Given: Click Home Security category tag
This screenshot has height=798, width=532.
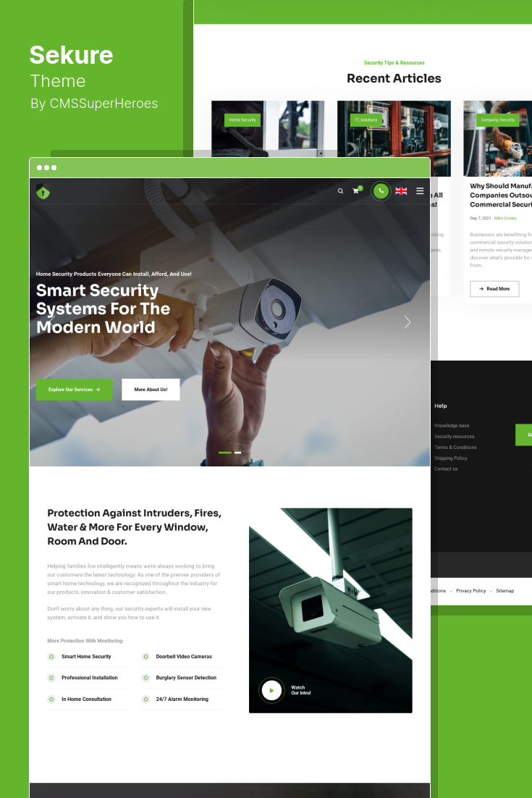Looking at the screenshot, I should click(x=242, y=120).
